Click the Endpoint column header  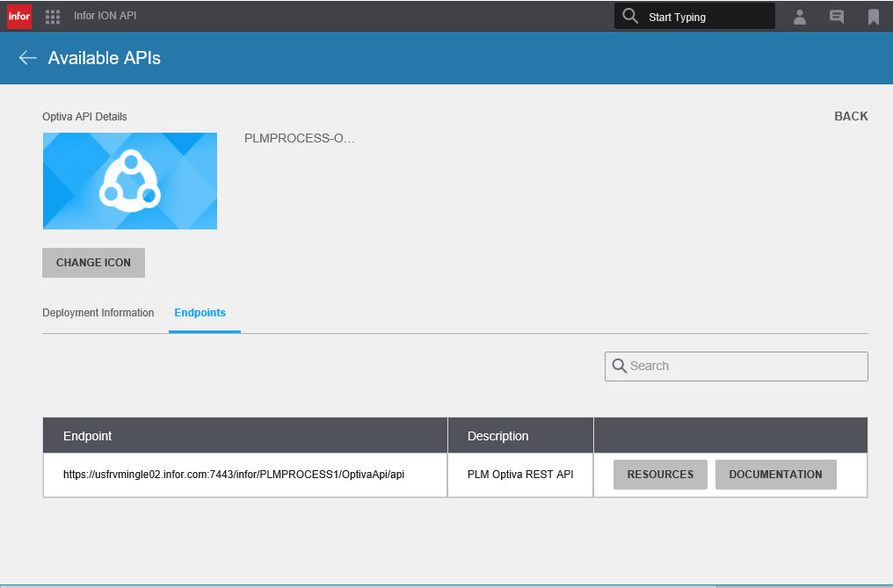pos(245,436)
